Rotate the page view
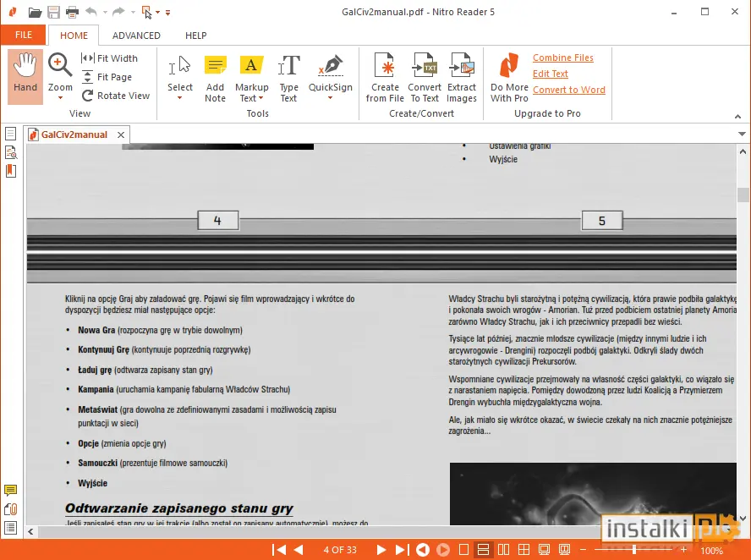751x560 pixels. tap(115, 96)
